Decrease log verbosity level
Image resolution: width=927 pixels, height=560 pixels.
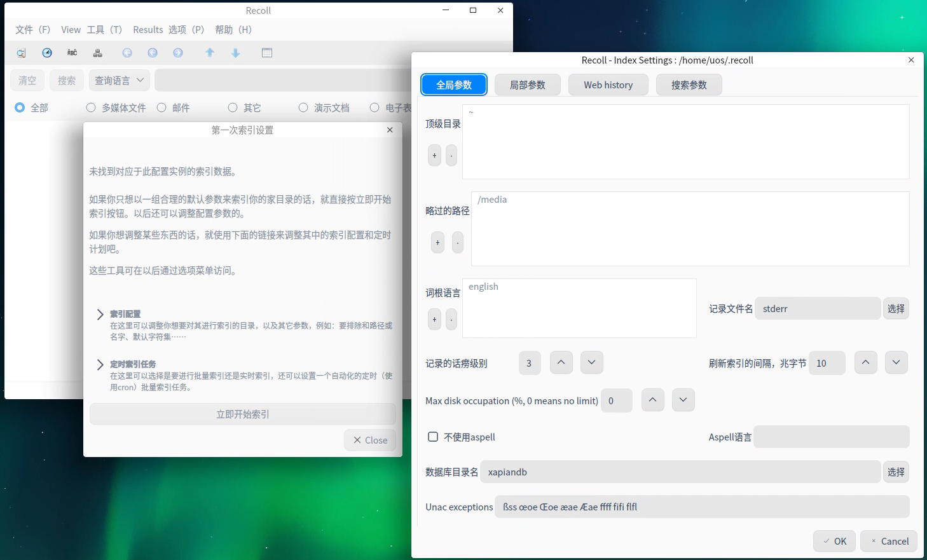(591, 362)
